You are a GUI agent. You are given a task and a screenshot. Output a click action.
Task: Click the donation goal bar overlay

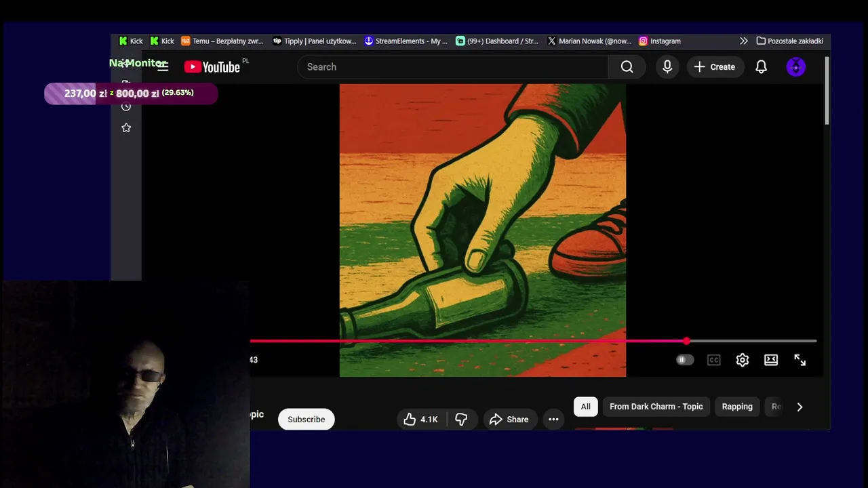point(131,94)
